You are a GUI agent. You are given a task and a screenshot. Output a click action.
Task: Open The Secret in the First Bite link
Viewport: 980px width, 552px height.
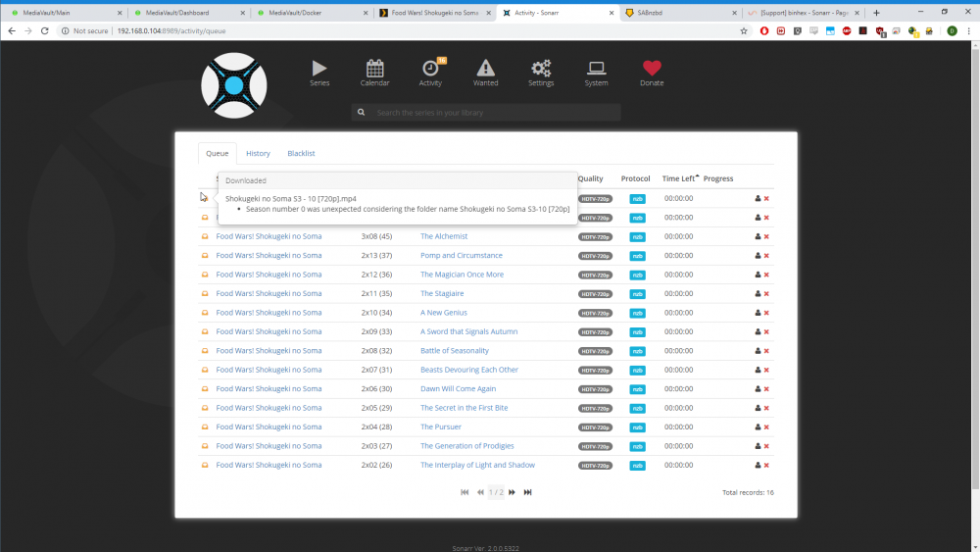pyautogui.click(x=464, y=408)
